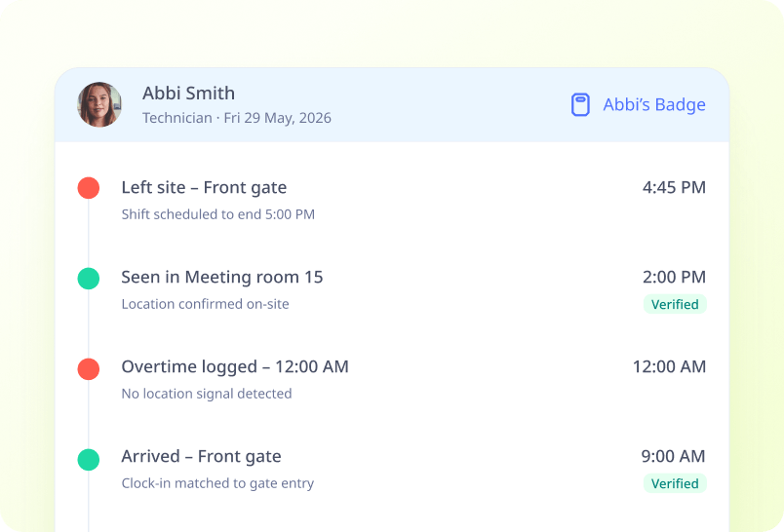Click the Verified badge under 2:00 PM
This screenshot has height=532, width=784.
675,304
